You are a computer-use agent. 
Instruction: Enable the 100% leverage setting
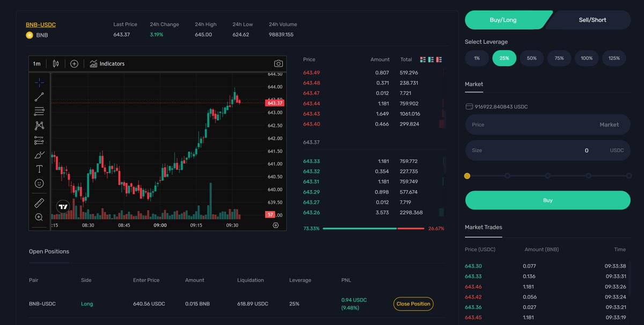click(x=586, y=58)
